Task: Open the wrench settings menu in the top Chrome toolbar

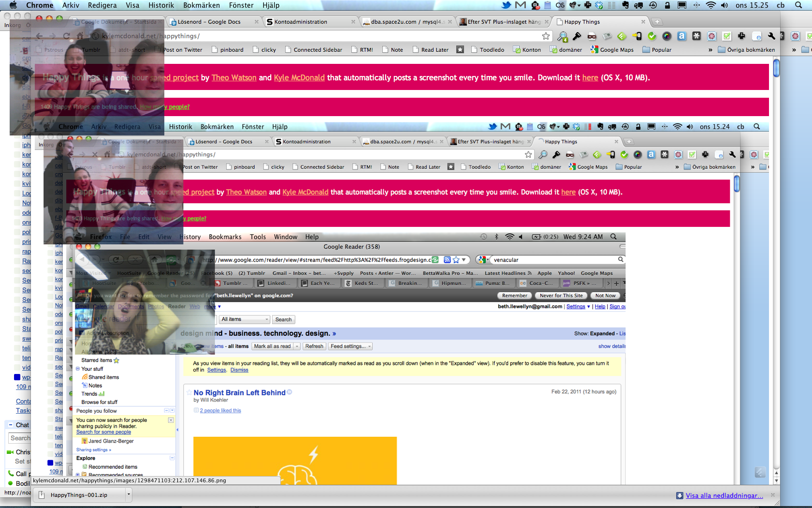Action: click(x=771, y=36)
